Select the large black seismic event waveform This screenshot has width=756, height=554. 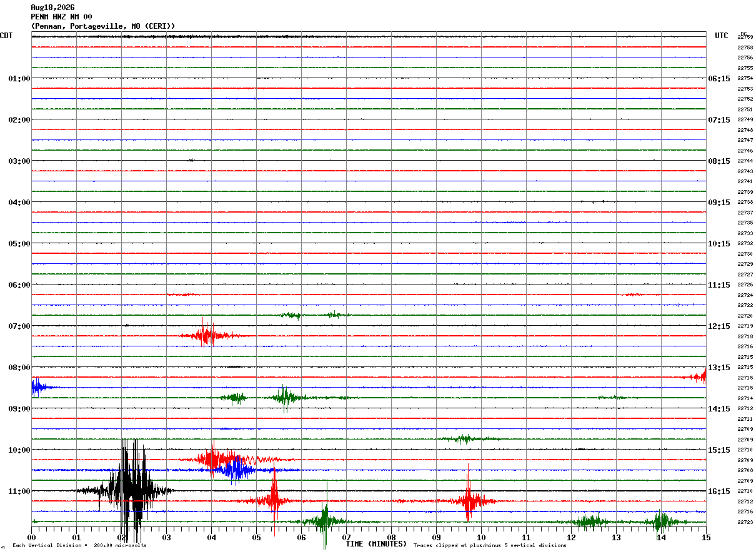click(125, 491)
